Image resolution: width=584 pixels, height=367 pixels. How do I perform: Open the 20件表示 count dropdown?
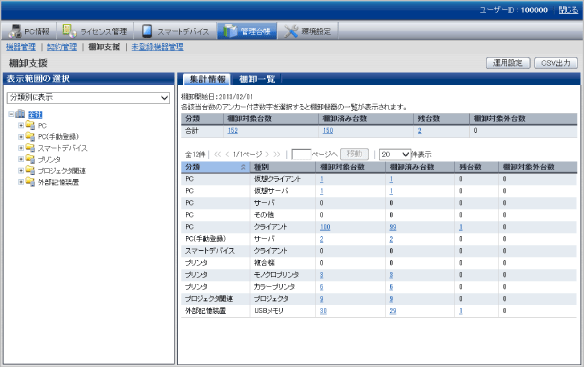[395, 154]
